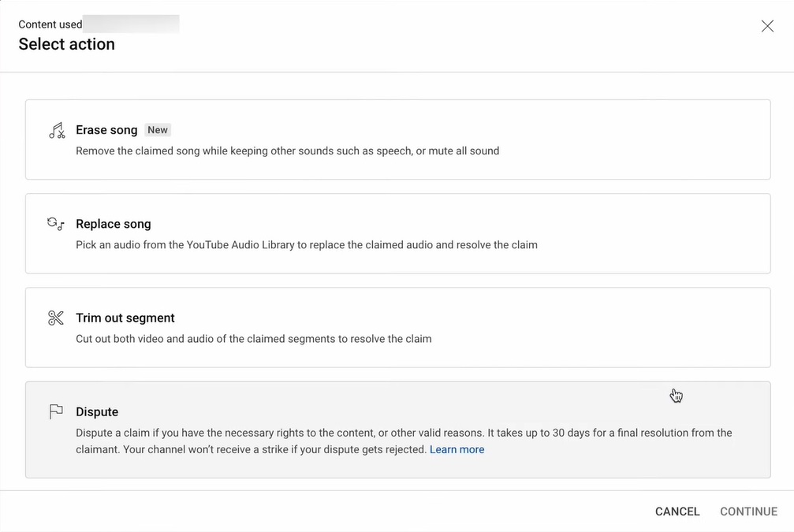Click the YouTube Audio Library description text

click(x=306, y=244)
